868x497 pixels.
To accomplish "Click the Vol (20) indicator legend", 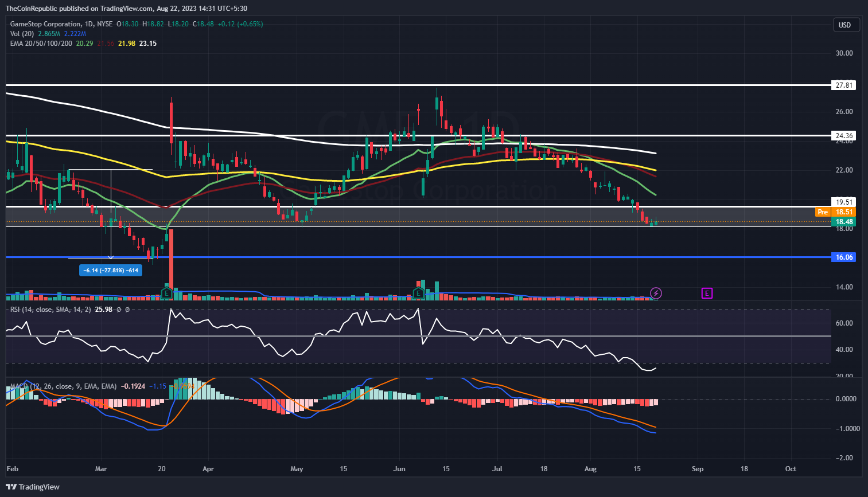I will click(x=22, y=34).
